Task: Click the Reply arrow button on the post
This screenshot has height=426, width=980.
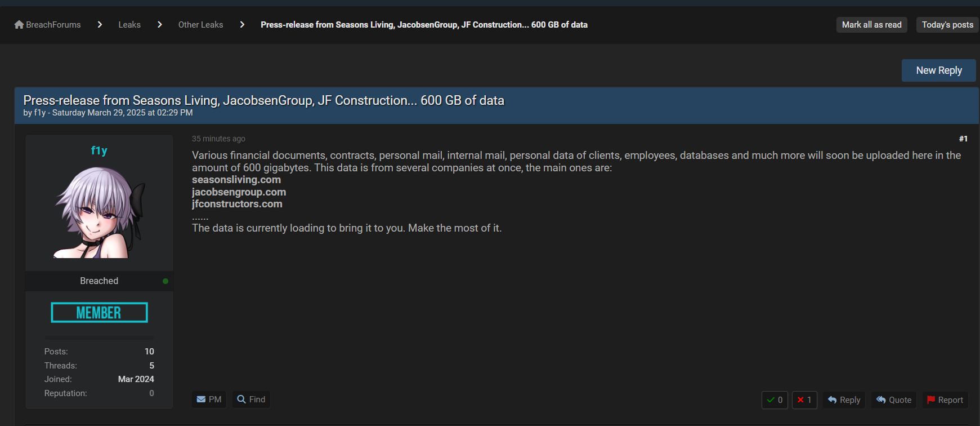Action: (844, 400)
